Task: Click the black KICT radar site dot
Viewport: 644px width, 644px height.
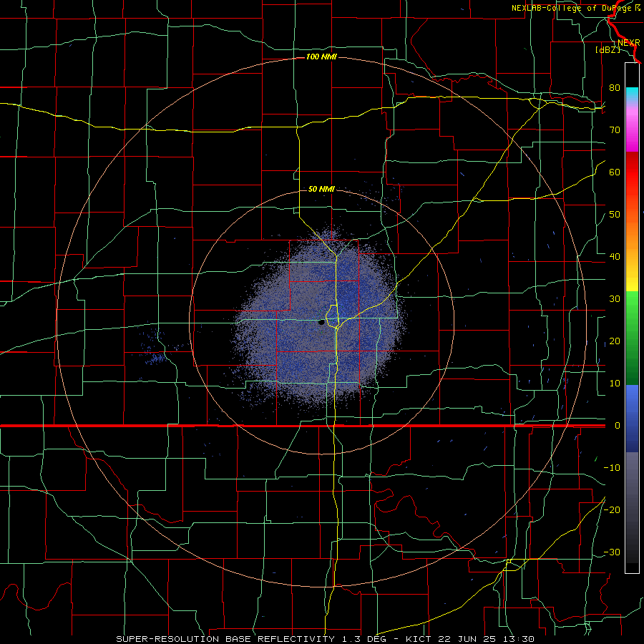Action: click(x=321, y=323)
